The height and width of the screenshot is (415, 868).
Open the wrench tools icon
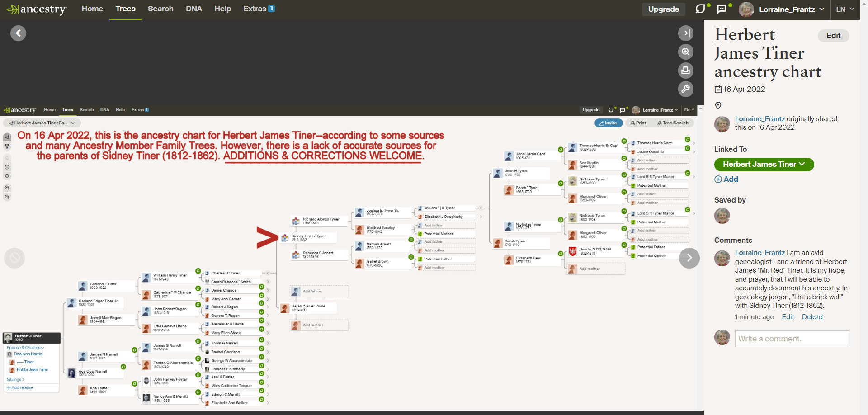click(685, 89)
